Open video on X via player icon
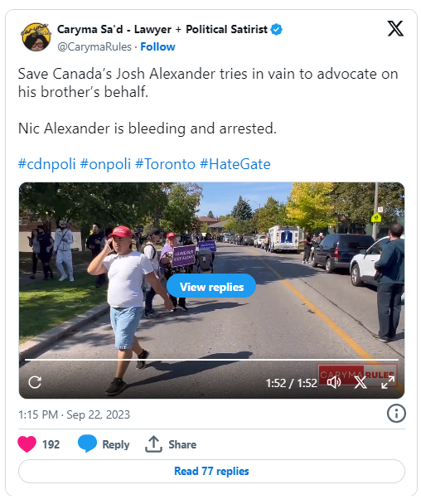 click(361, 382)
